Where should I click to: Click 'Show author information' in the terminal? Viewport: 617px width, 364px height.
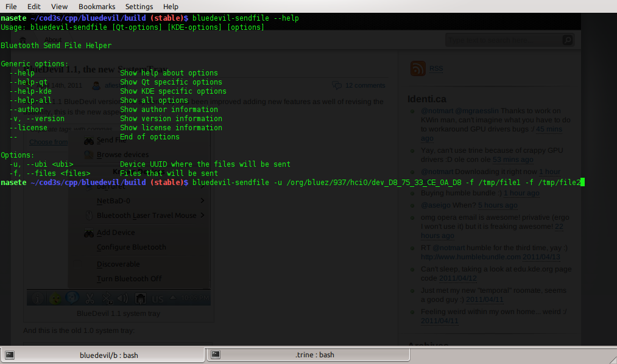point(169,110)
